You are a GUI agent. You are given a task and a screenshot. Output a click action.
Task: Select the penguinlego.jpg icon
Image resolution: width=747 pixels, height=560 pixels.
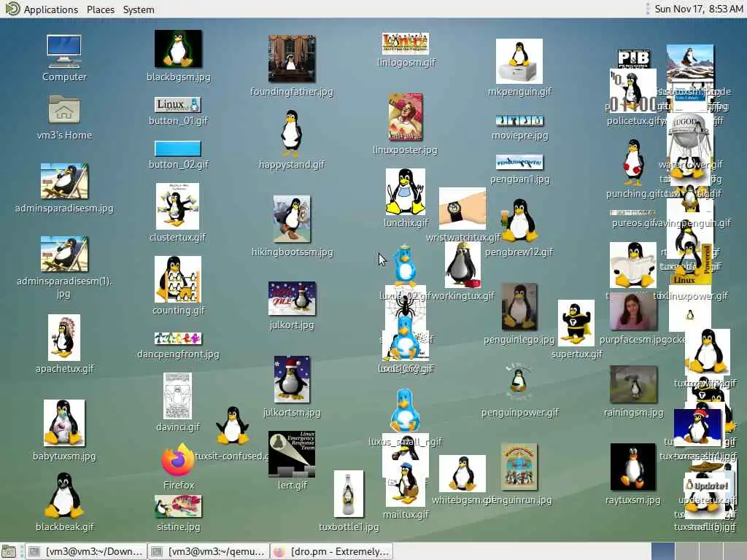[519, 307]
